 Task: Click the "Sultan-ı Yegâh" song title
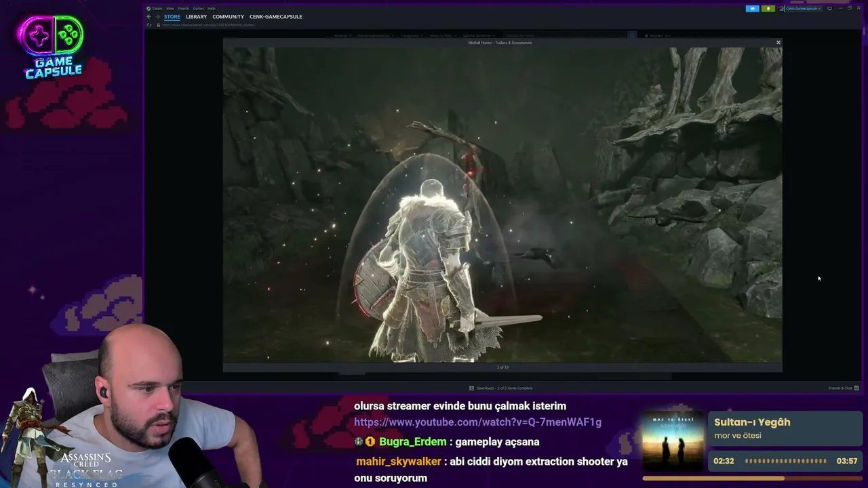[752, 422]
